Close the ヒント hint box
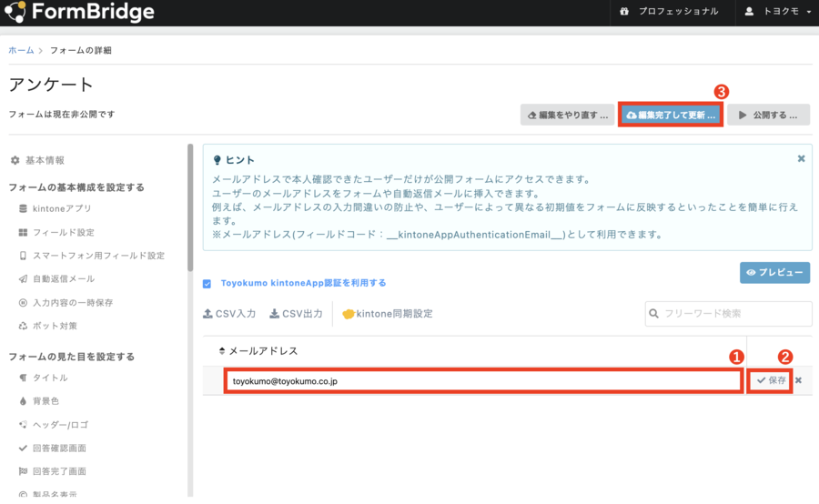The image size is (819, 504). click(801, 159)
